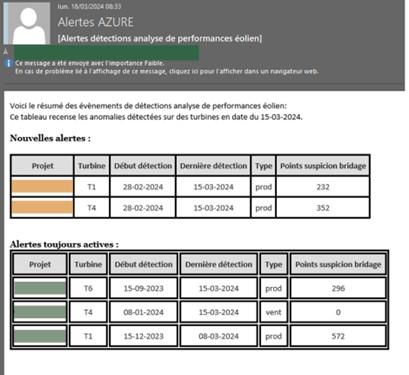
Task: Click the Projet header in Nouvelles alertes
Action: click(x=42, y=166)
